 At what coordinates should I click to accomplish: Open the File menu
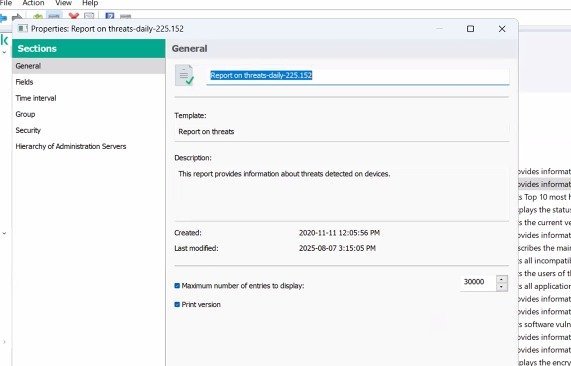click(6, 3)
